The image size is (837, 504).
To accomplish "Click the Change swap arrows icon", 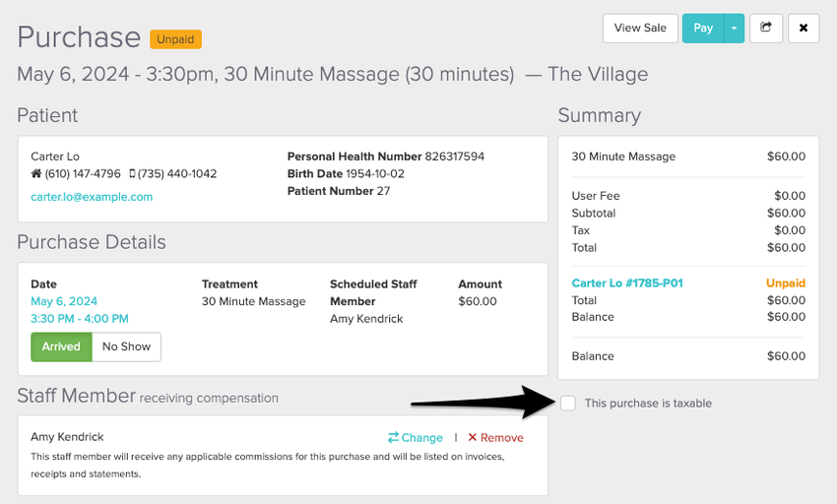I will pos(394,437).
